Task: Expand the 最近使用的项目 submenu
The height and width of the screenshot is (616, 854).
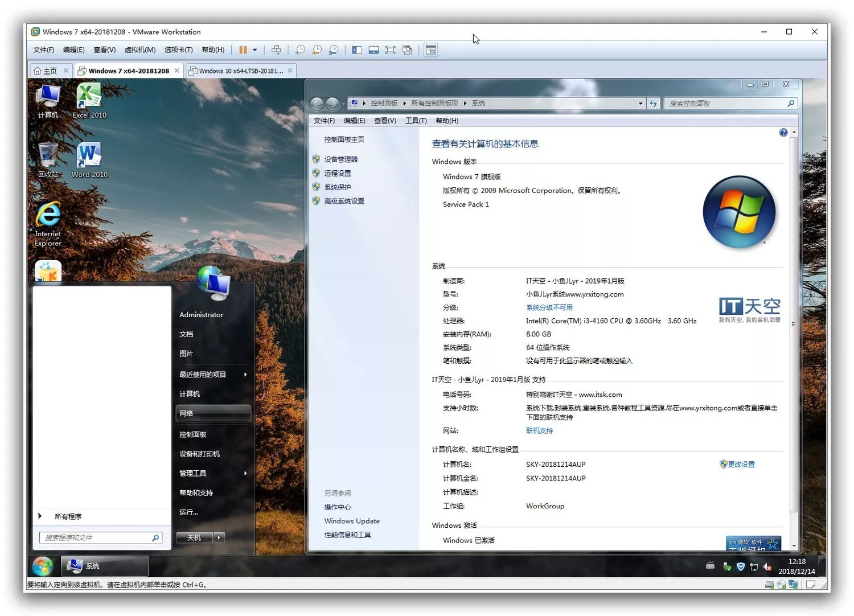Action: coord(213,375)
